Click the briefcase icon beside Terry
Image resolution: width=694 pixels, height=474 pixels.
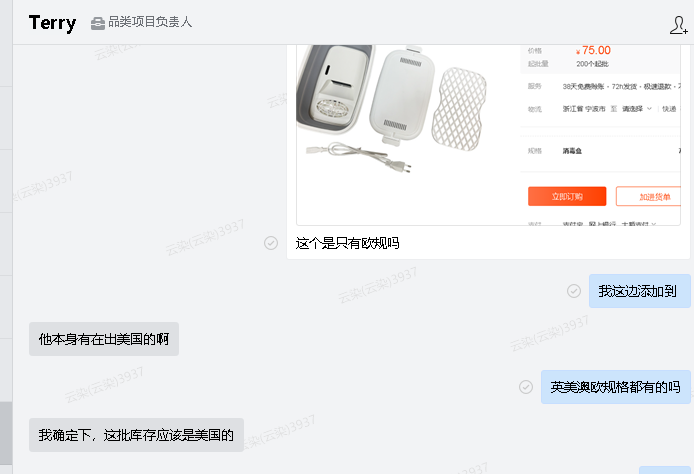[98, 23]
